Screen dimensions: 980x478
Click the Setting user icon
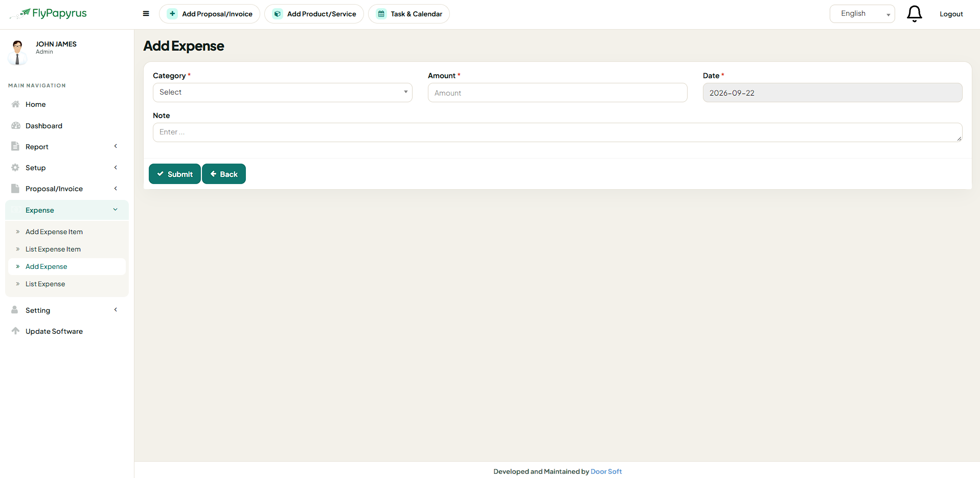[15, 310]
